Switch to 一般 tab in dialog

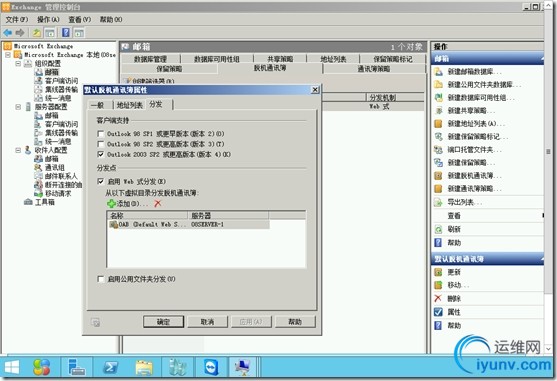pyautogui.click(x=97, y=105)
